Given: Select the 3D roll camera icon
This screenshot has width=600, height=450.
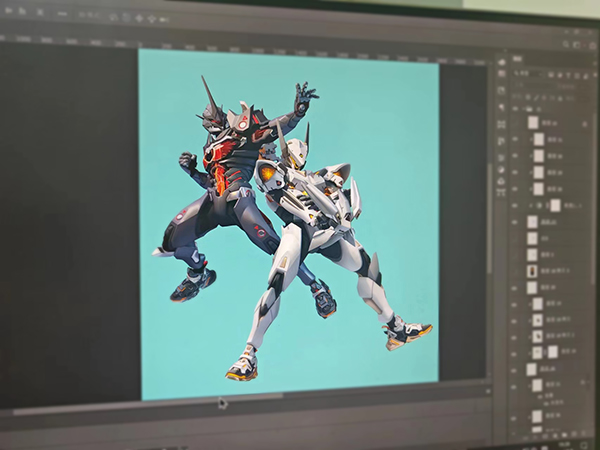Looking at the screenshot, I should point(126,17).
